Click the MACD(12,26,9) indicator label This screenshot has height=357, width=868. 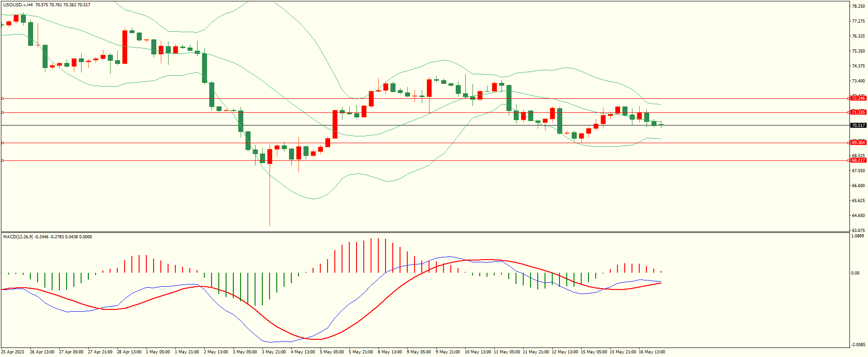point(18,237)
